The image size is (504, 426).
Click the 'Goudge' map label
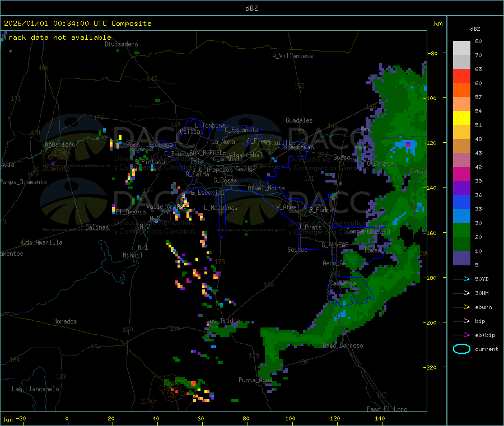245,169
